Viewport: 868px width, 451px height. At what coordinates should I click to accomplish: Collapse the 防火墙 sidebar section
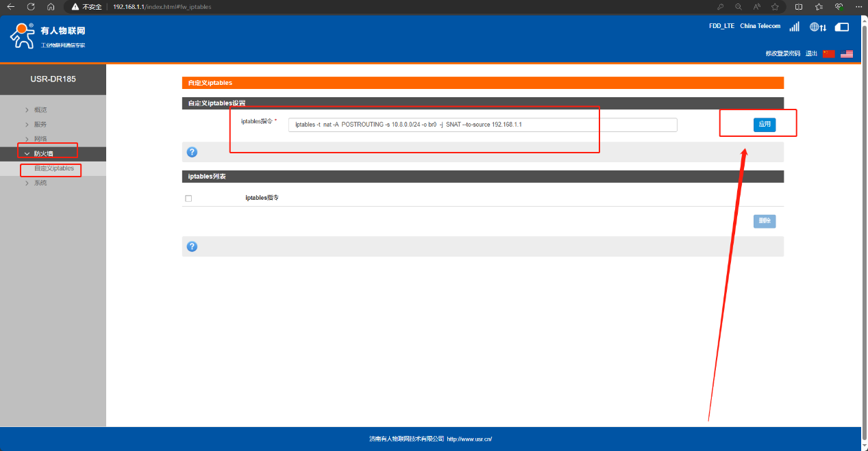43,153
